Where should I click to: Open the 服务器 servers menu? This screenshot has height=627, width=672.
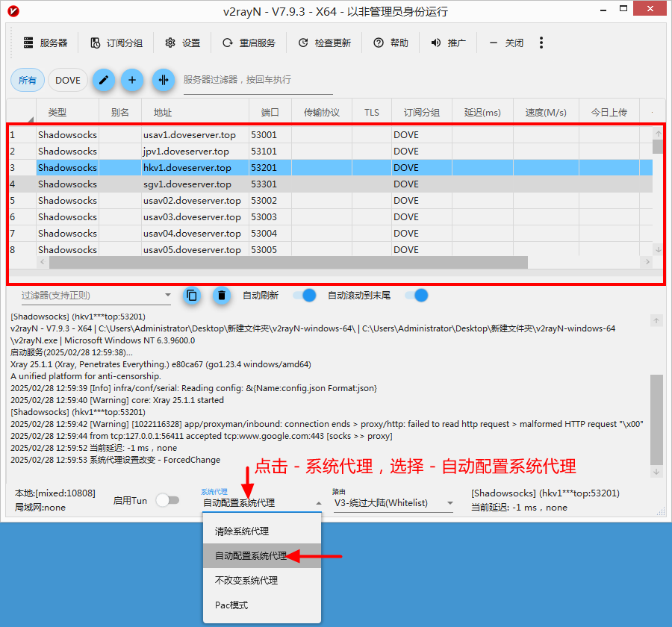click(x=46, y=43)
